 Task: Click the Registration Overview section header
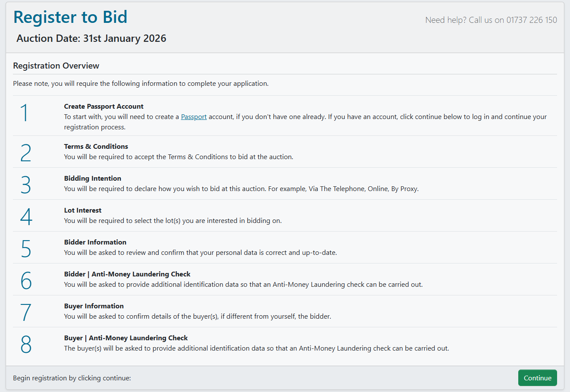coord(56,66)
